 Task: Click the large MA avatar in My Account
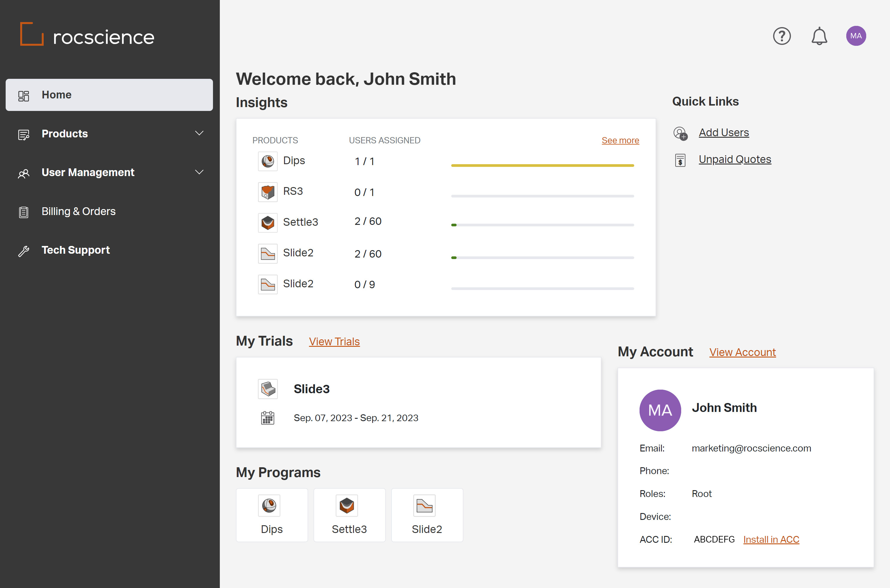pos(660,410)
